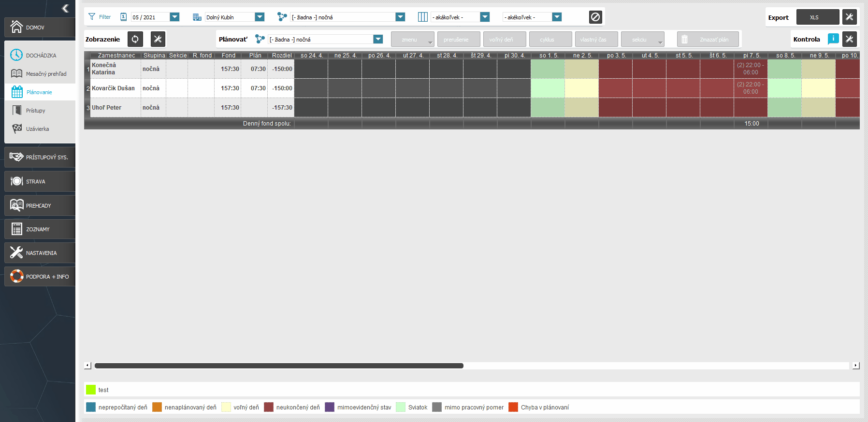This screenshot has height=422, width=868.
Task: Click the 'mimoevidenčný stav' purple legend swatch
Action: point(330,407)
